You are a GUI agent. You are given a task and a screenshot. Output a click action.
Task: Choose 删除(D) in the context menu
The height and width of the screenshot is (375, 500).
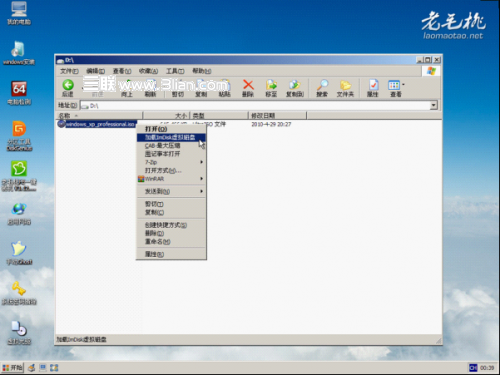pyautogui.click(x=171, y=233)
